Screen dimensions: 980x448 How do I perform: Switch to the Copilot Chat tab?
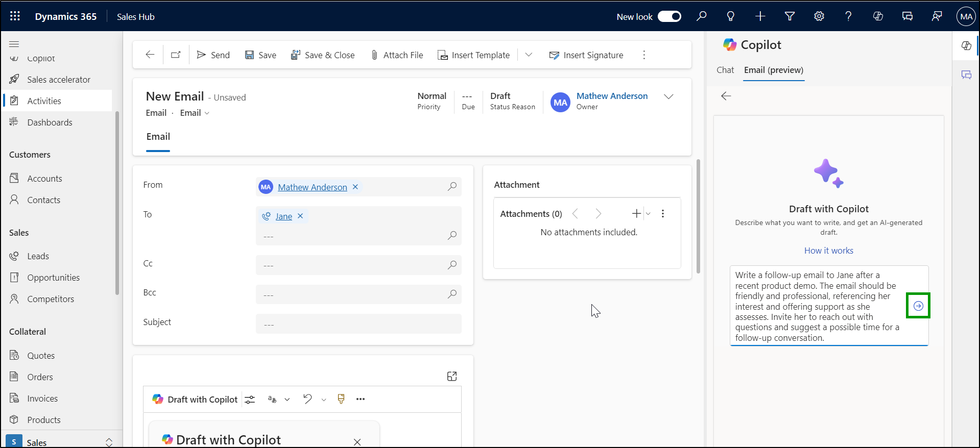pyautogui.click(x=725, y=70)
